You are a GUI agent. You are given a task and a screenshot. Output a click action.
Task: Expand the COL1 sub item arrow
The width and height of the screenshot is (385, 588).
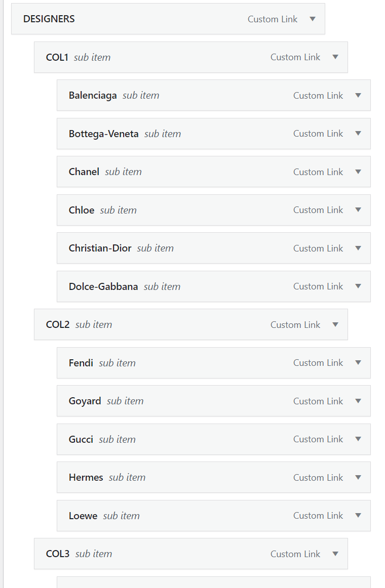[x=335, y=57]
